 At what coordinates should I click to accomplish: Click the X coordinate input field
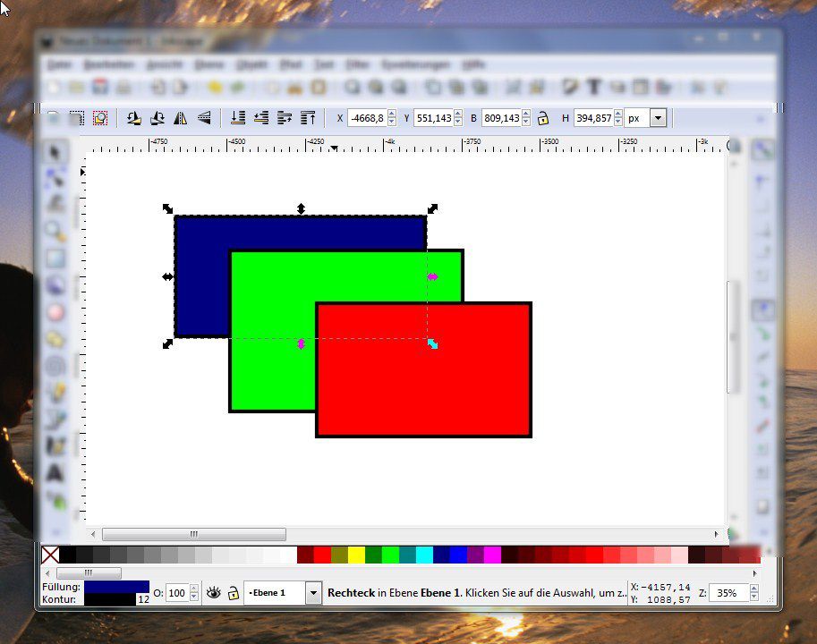click(366, 118)
